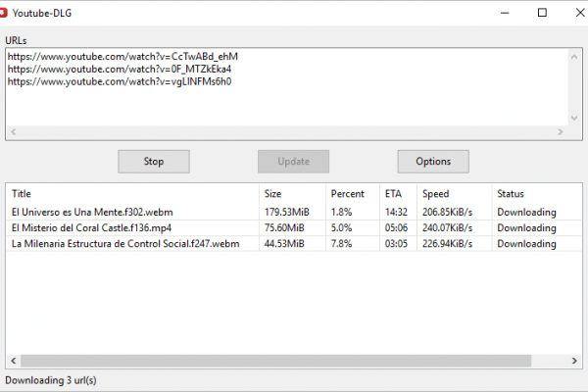The image size is (588, 392).
Task: Select the URL ending in CcTwABd_ehM
Action: click(122, 57)
